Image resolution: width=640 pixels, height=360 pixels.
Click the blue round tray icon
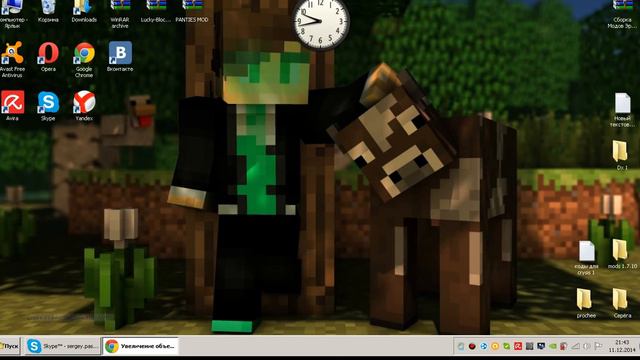[484, 346]
